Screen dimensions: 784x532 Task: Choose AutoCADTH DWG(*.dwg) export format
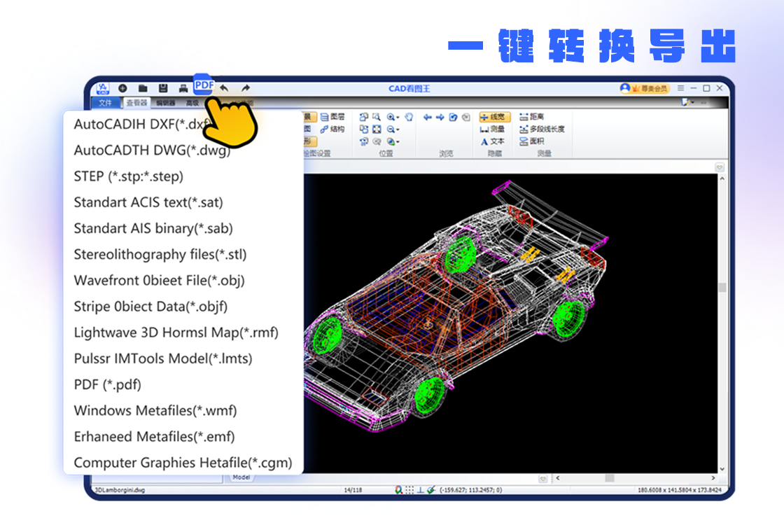click(x=152, y=150)
